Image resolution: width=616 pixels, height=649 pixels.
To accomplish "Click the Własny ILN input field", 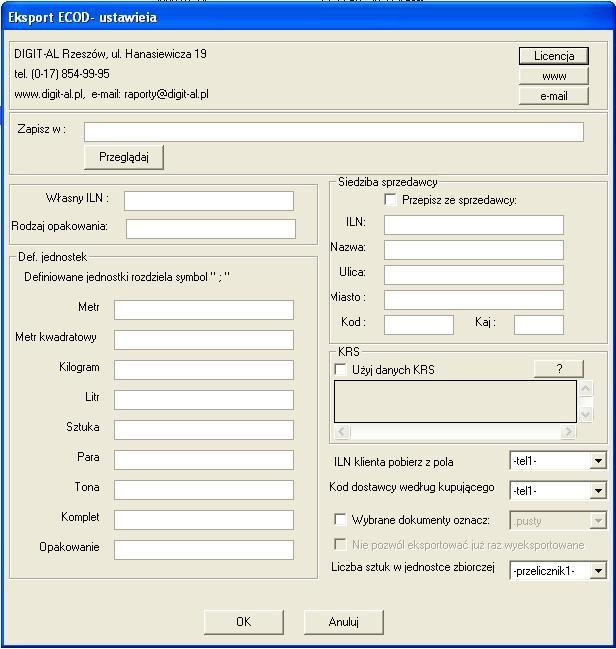I will click(209, 201).
